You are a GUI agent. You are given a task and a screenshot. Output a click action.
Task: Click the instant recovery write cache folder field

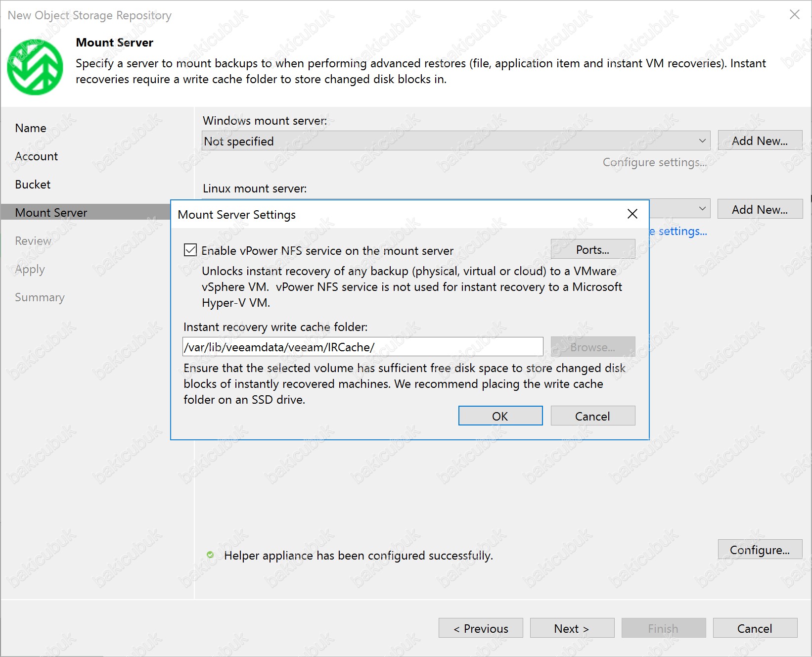coord(362,347)
